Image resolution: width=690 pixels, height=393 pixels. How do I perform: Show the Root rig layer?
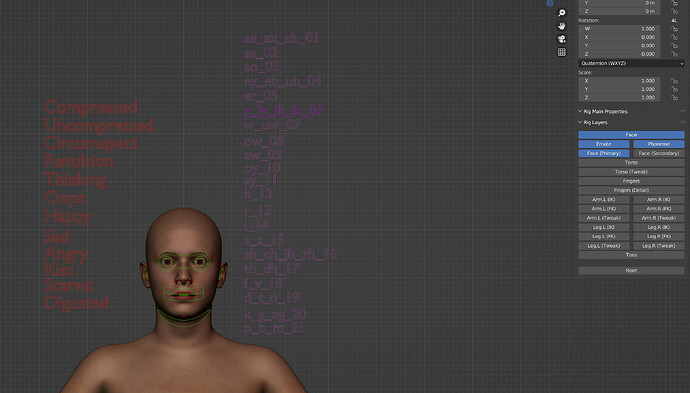point(631,271)
